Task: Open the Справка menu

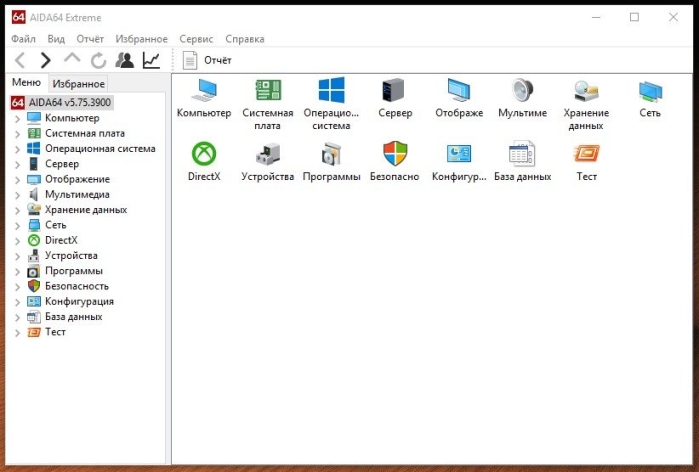Action: [x=245, y=39]
